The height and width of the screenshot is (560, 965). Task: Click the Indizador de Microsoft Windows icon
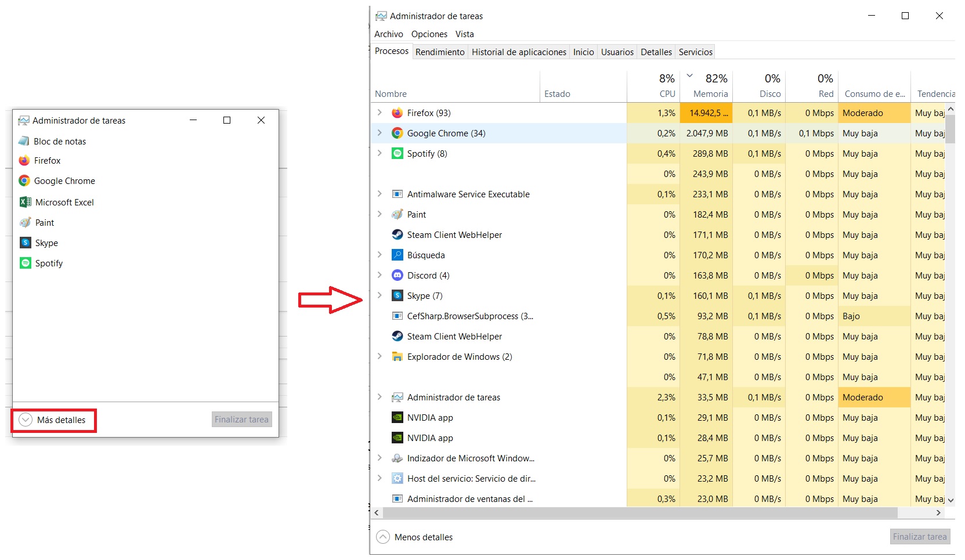[397, 458]
